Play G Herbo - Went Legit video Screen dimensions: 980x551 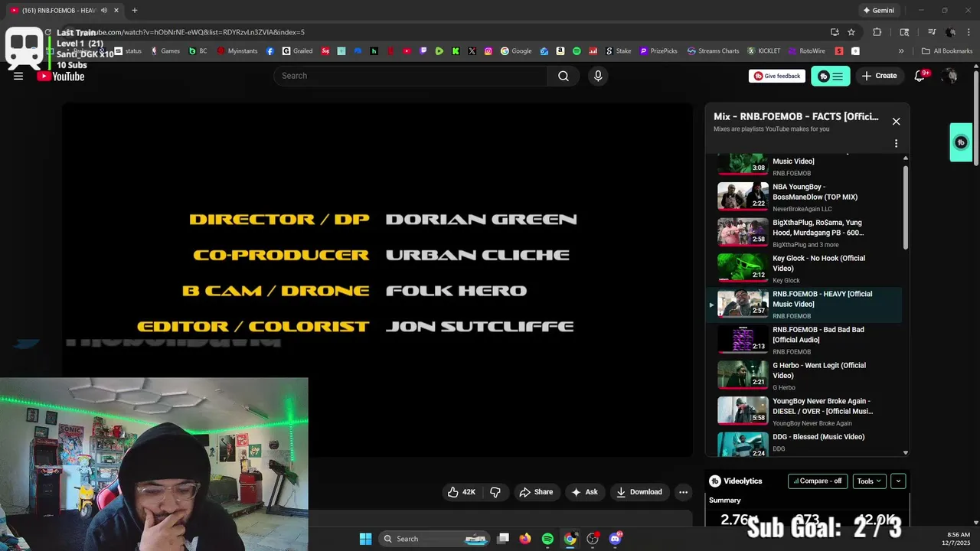[x=804, y=376]
